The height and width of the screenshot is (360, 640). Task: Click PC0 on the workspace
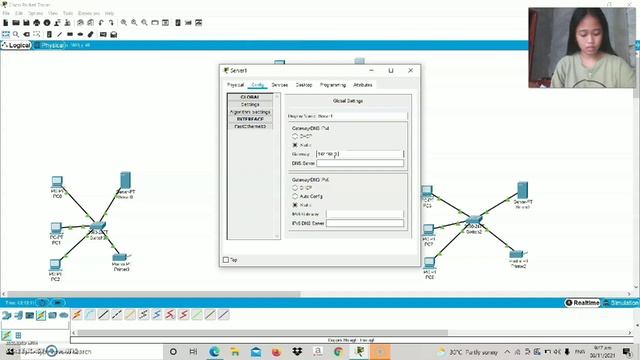[57, 182]
